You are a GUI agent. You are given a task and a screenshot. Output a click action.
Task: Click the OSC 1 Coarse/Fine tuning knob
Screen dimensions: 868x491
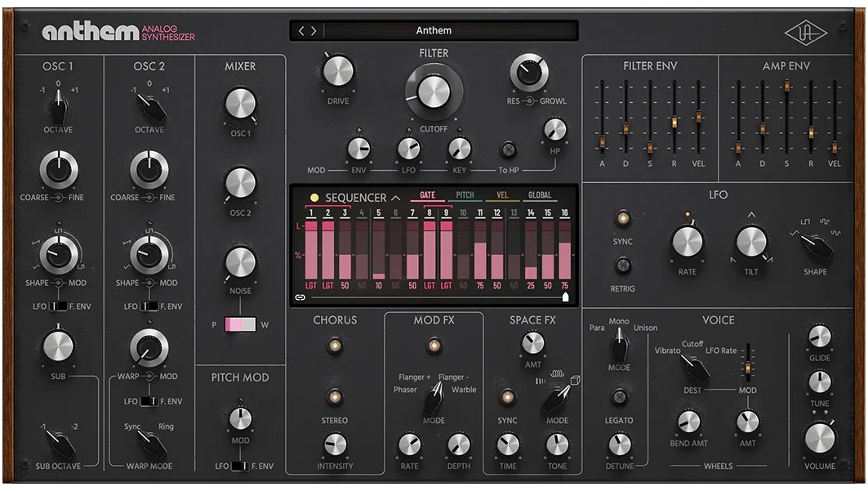pyautogui.click(x=59, y=169)
